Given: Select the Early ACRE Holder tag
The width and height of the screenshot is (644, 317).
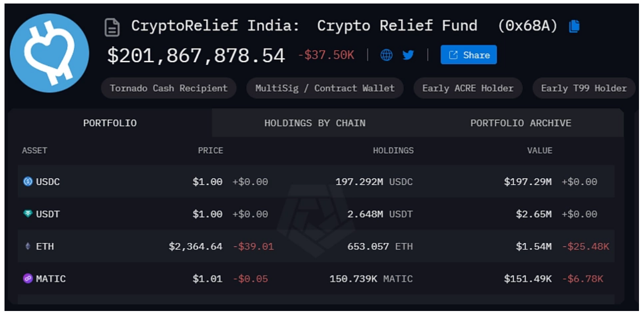Looking at the screenshot, I should click(x=468, y=88).
